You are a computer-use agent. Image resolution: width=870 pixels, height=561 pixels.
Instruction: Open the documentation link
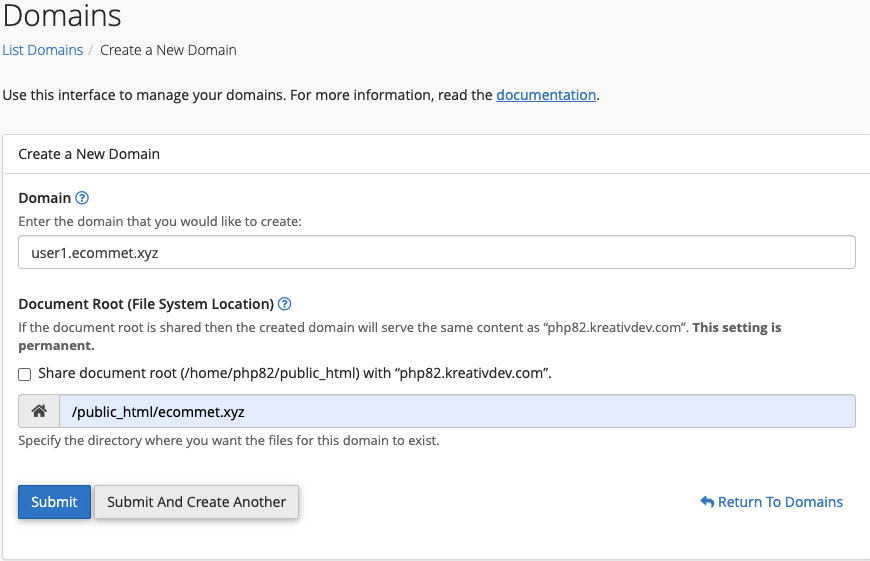[x=546, y=95]
